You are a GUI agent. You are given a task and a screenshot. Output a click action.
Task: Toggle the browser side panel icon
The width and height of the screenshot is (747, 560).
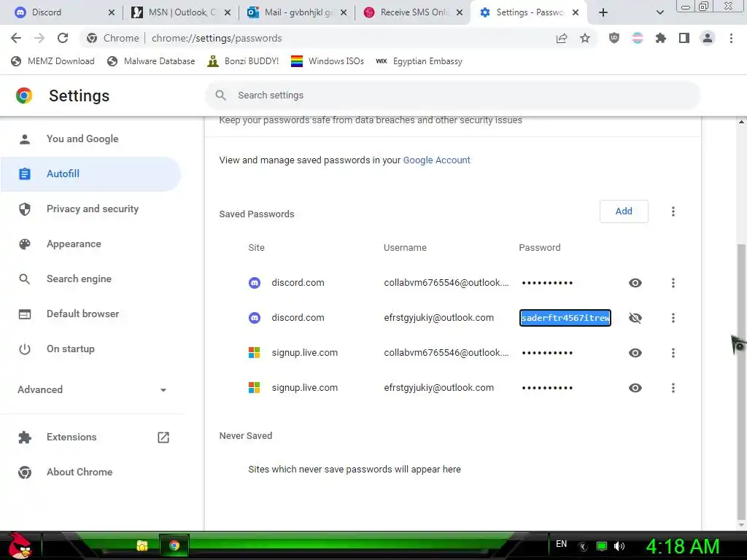coord(684,38)
